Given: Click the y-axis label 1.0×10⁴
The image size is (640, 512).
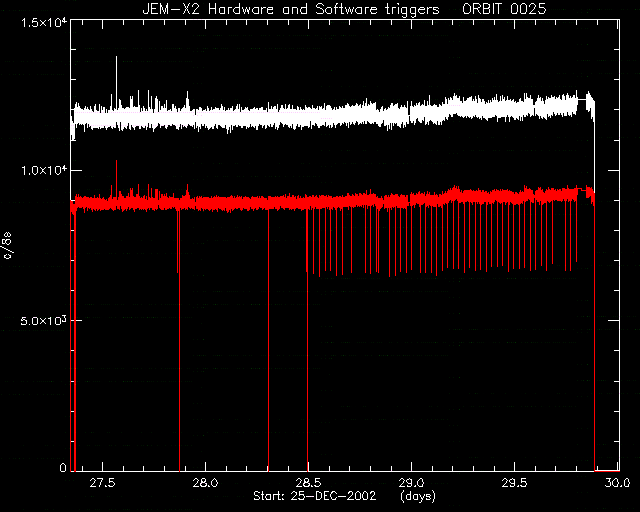Looking at the screenshot, I should (44, 170).
